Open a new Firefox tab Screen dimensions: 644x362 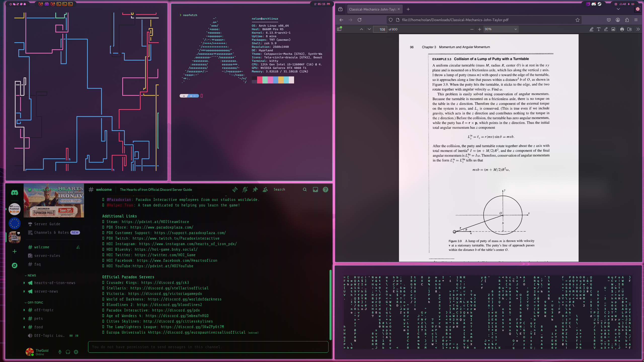(408, 9)
